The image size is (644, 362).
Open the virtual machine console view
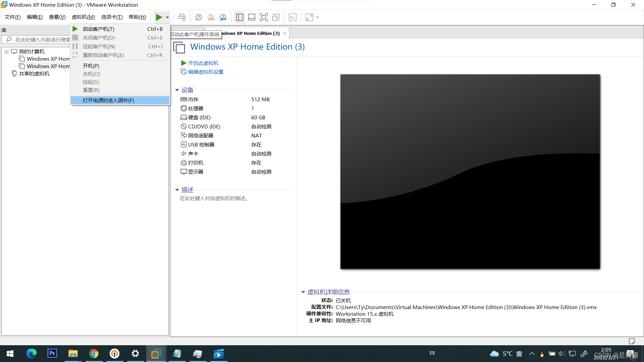293,17
